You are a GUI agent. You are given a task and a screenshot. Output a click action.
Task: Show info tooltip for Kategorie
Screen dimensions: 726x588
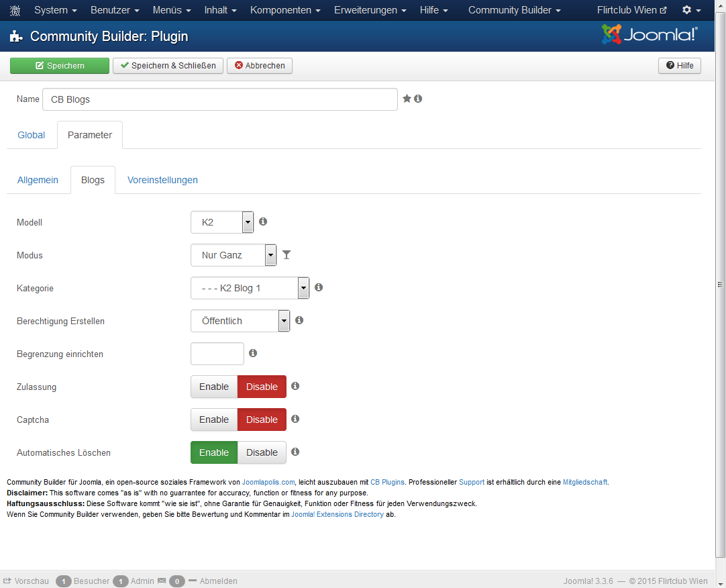[319, 287]
